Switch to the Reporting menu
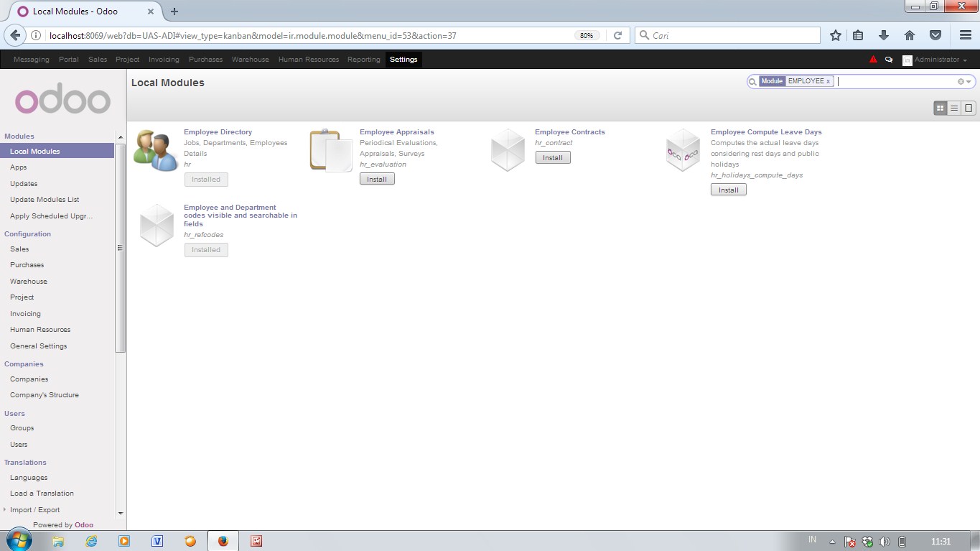The image size is (980, 551). click(363, 59)
